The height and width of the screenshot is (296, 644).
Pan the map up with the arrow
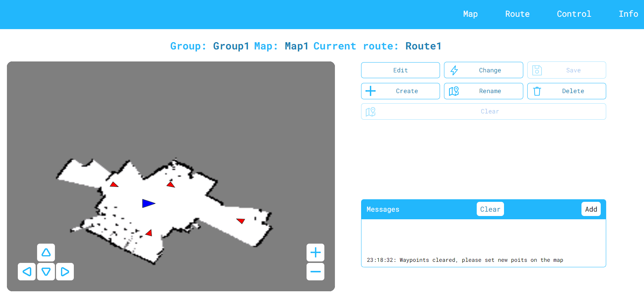pos(46,252)
